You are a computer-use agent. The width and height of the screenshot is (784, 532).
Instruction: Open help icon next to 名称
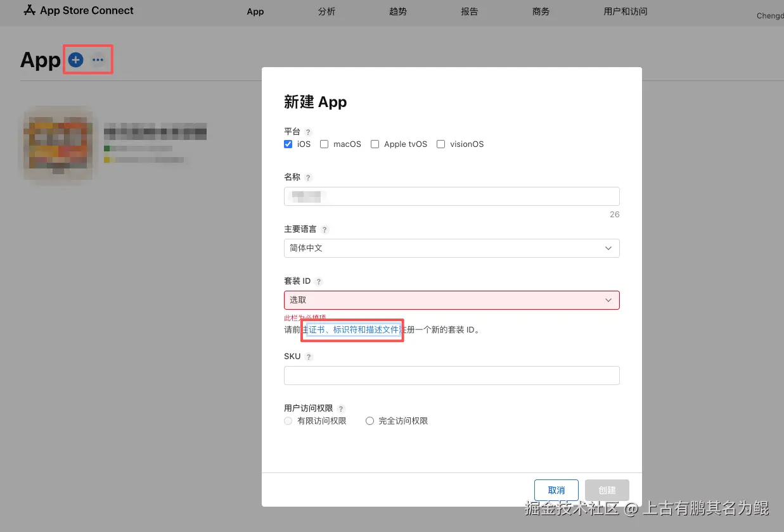[308, 178]
